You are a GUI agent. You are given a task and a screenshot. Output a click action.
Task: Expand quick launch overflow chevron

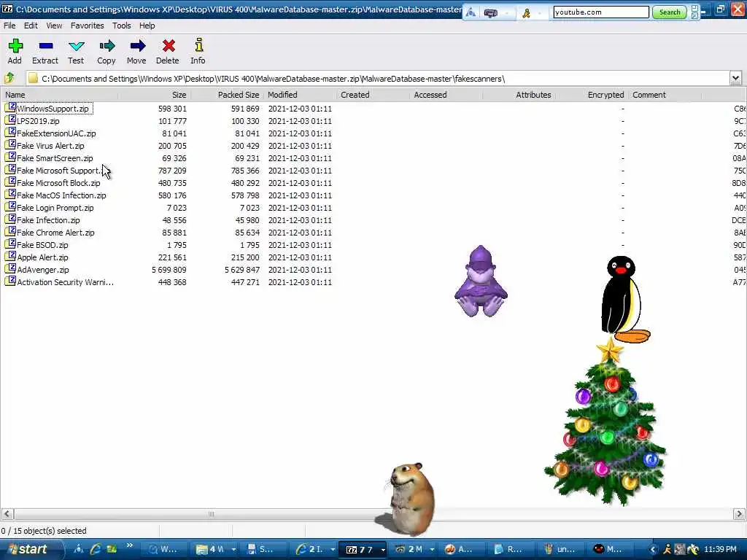tap(129, 545)
